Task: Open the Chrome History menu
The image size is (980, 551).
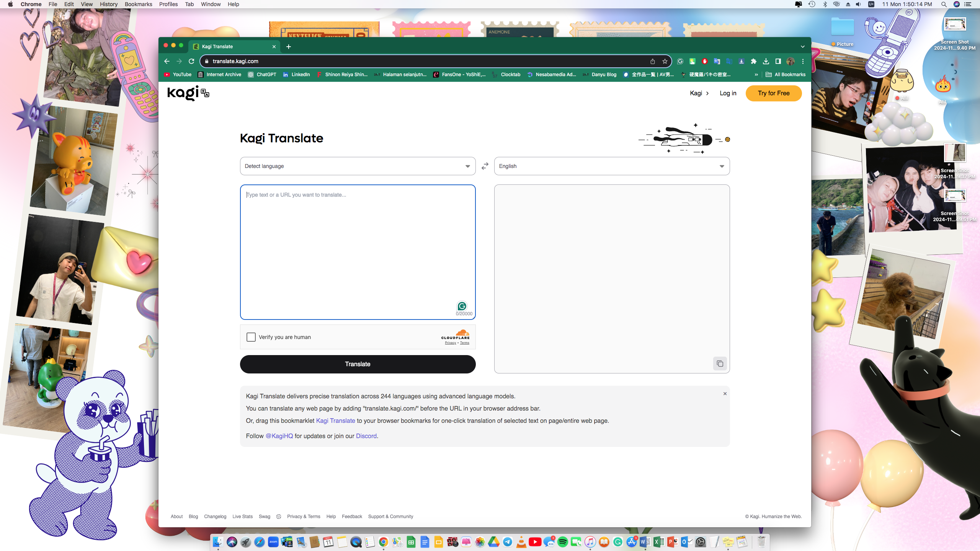Action: pyautogui.click(x=109, y=4)
